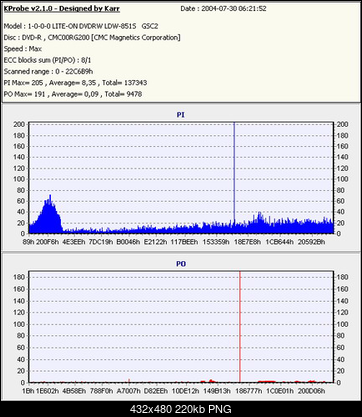
Task: Select the 10DE12h label under PO chart
Action: coord(185,391)
